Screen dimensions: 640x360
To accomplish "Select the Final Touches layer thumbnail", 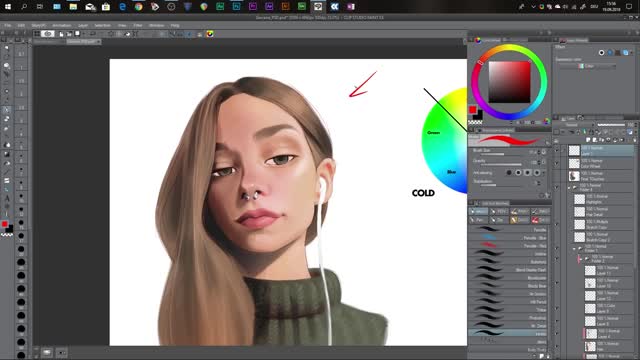I will (x=574, y=176).
